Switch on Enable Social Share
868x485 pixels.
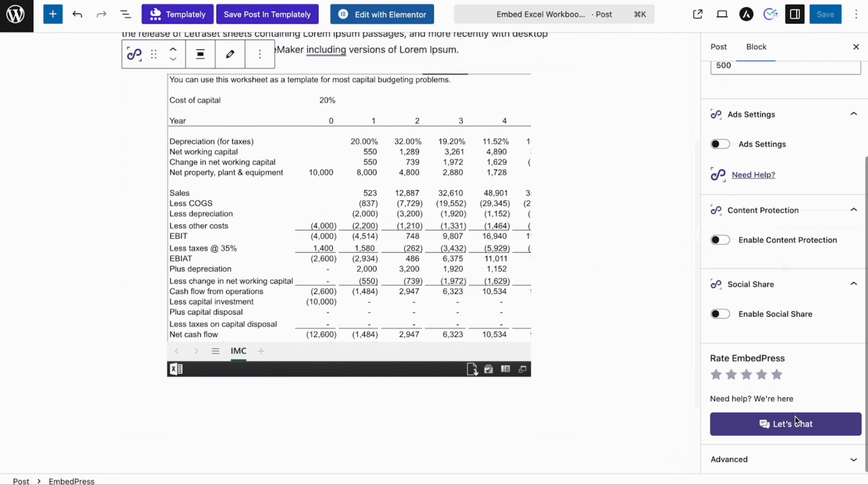pyautogui.click(x=720, y=314)
